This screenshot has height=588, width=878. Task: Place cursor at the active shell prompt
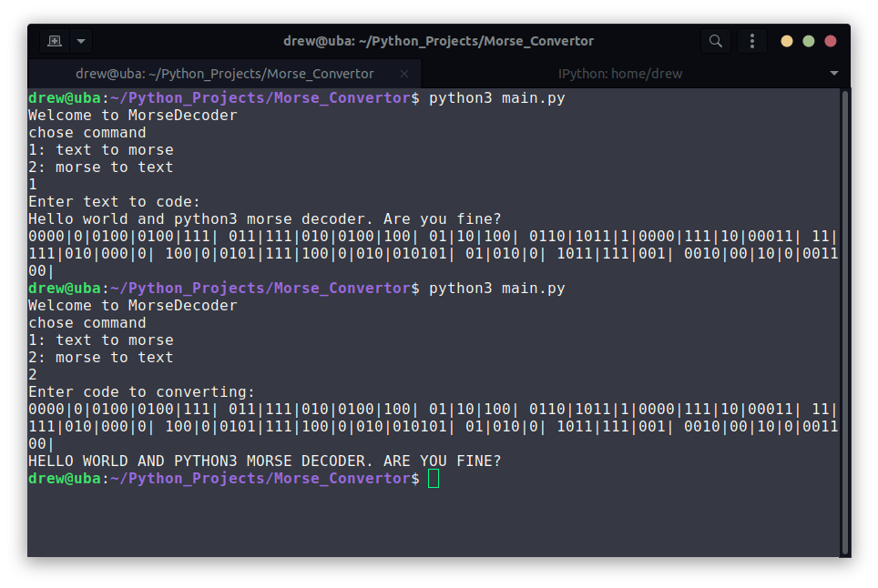(433, 478)
